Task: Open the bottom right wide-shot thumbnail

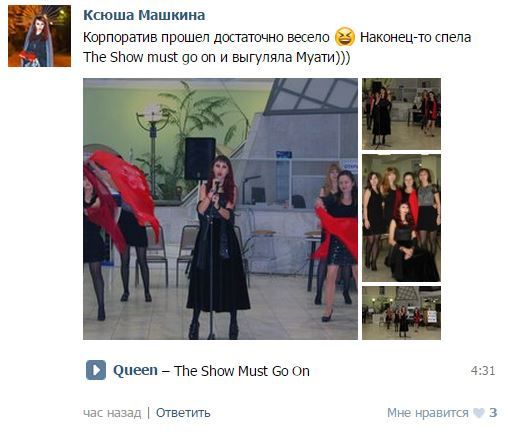Action: (401, 313)
